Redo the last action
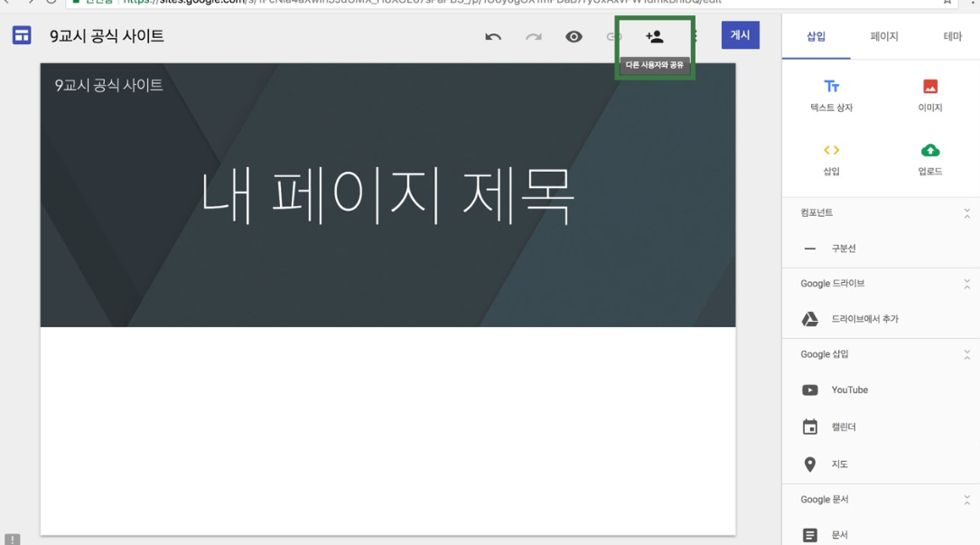980x545 pixels. [534, 37]
